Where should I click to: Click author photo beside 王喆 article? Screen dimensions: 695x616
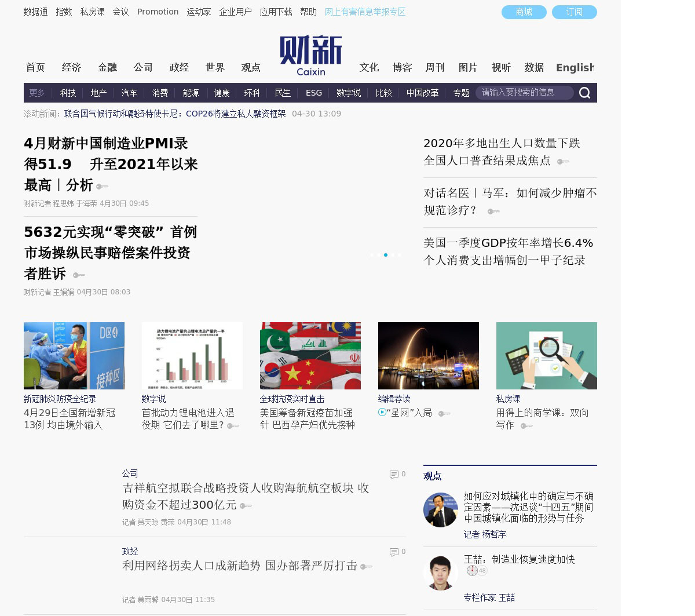pyautogui.click(x=441, y=573)
